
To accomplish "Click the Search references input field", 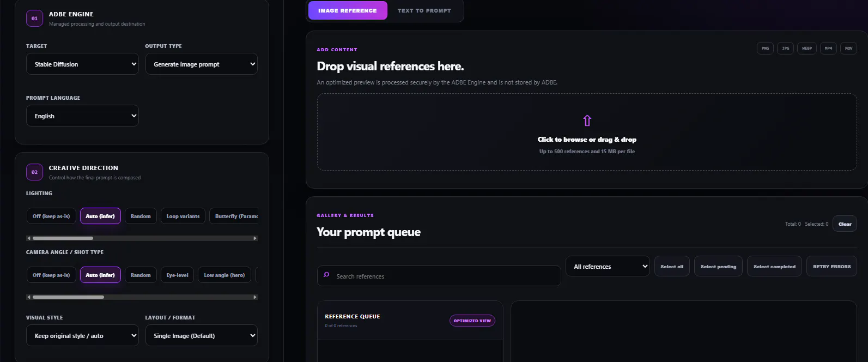I will tap(439, 276).
